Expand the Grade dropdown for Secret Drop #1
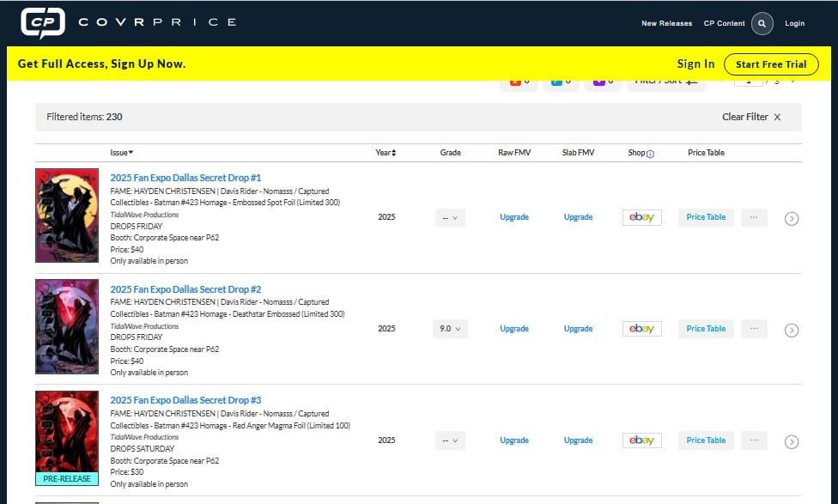The height and width of the screenshot is (504, 838). pos(450,218)
